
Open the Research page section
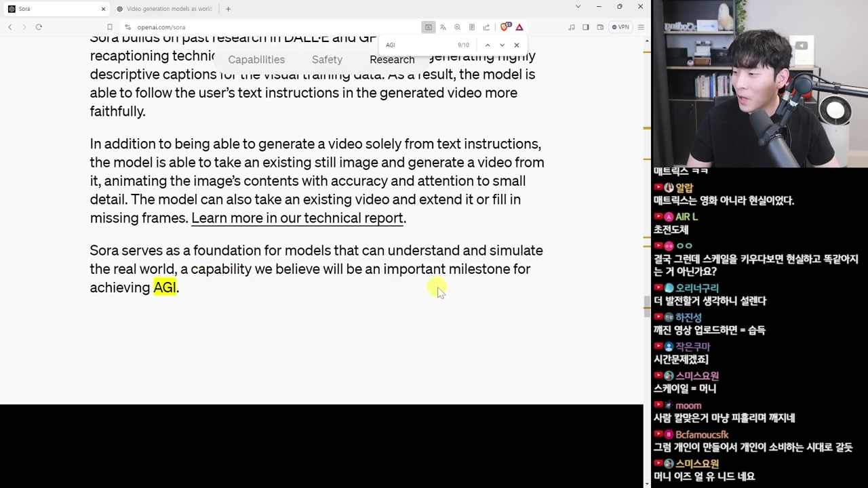(x=392, y=60)
